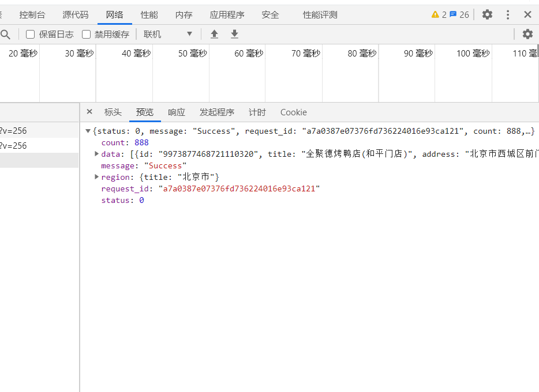Open the 控制台 panel tab
Screen dimensions: 539x392
32,15
